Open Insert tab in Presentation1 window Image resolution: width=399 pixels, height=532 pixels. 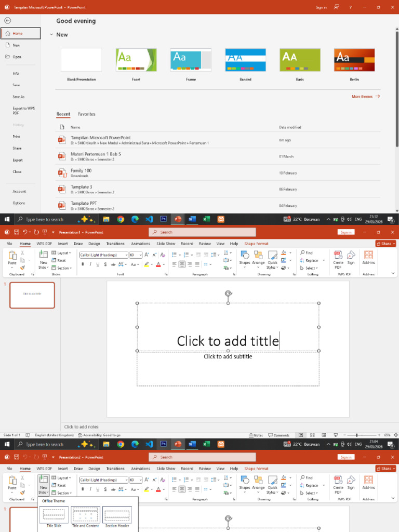(63, 244)
